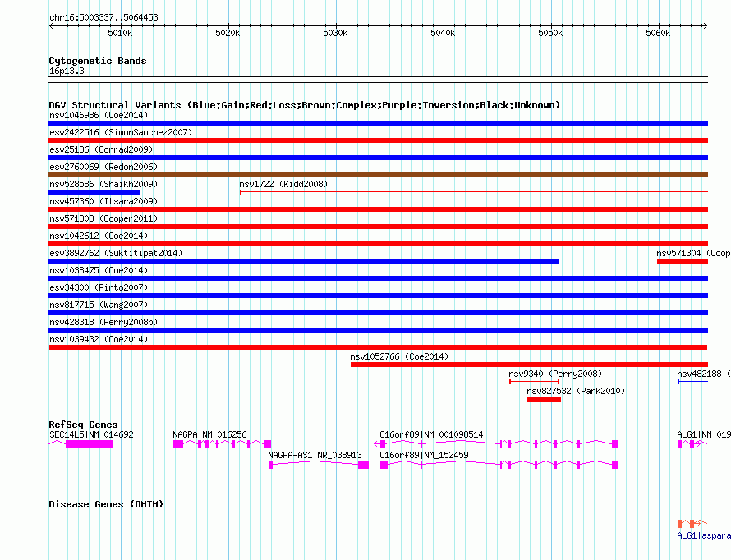Click the SEC14L5 large exon block
This screenshot has width=731, height=560.
tap(89, 444)
